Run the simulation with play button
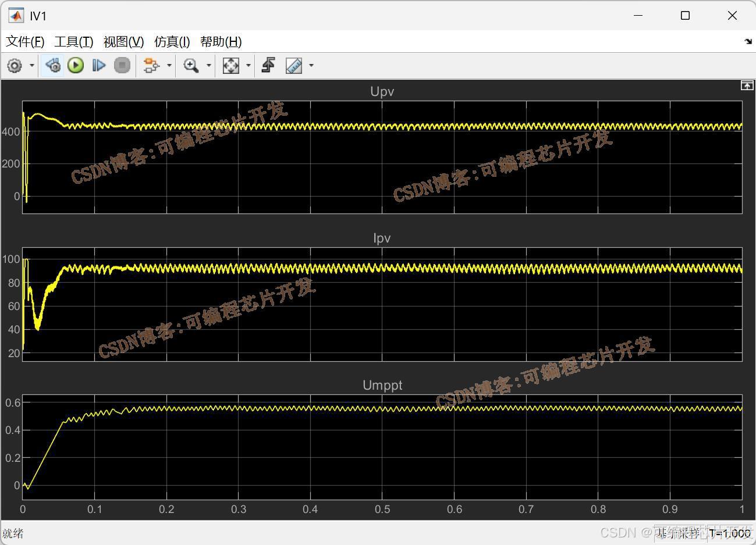The width and height of the screenshot is (756, 545). click(76, 65)
